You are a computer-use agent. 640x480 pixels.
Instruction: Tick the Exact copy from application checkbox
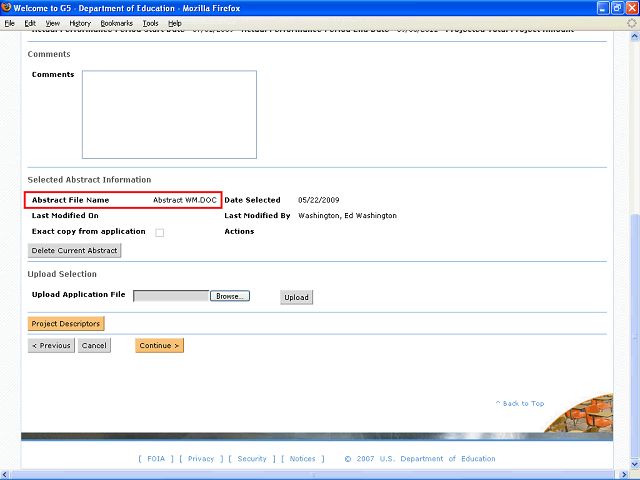pos(160,233)
